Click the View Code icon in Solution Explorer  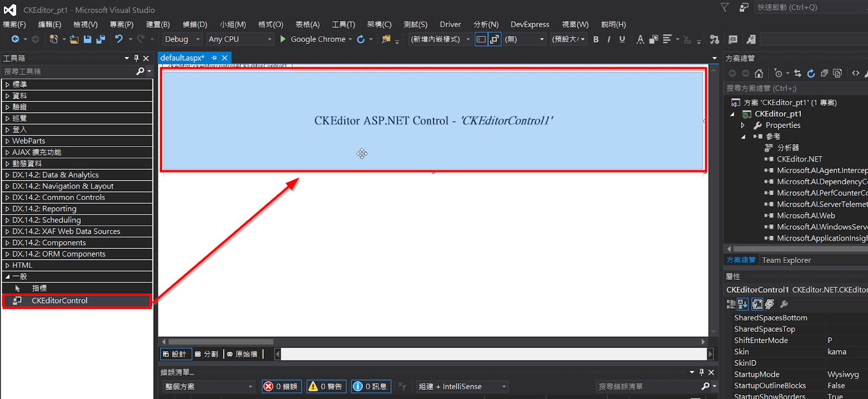coord(856,73)
